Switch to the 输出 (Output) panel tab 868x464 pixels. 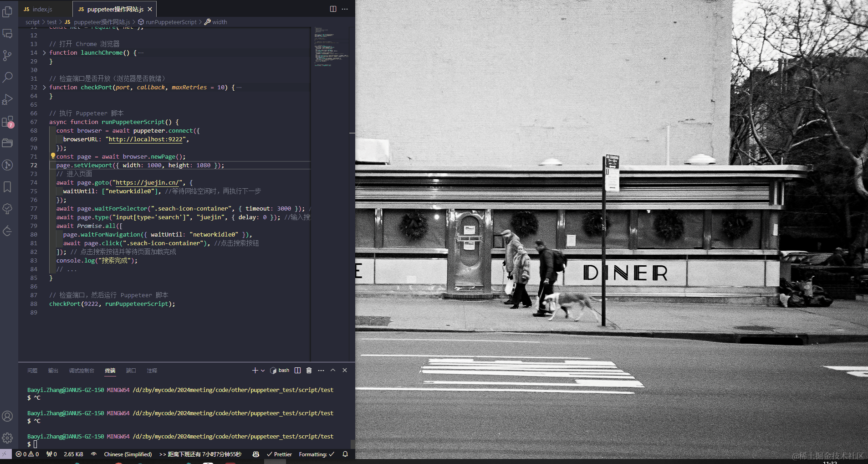point(53,371)
